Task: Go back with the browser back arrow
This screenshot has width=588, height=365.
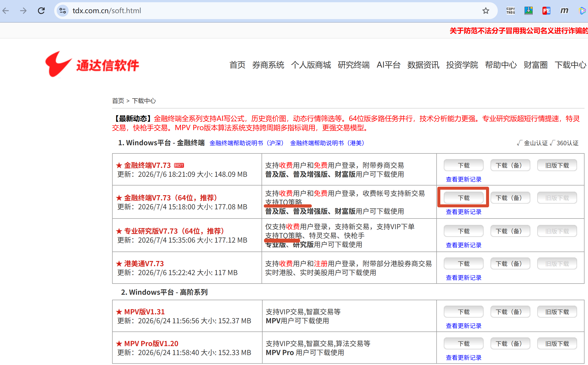Action: (6, 11)
